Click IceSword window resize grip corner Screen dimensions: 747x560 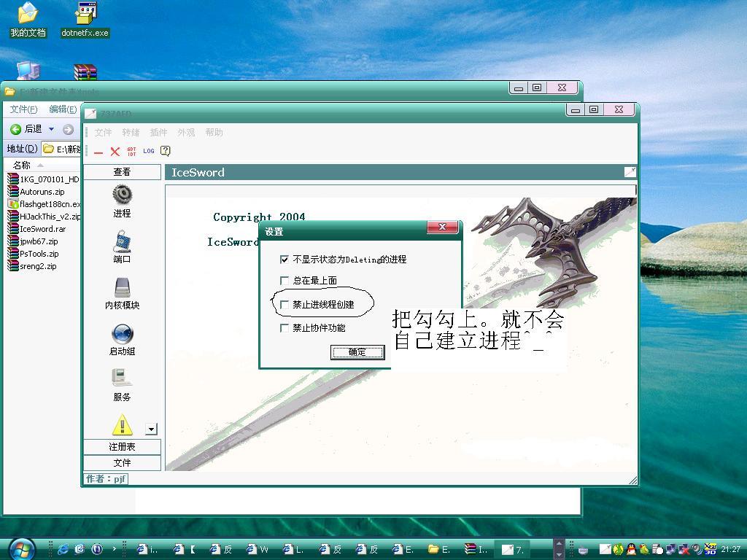click(632, 481)
